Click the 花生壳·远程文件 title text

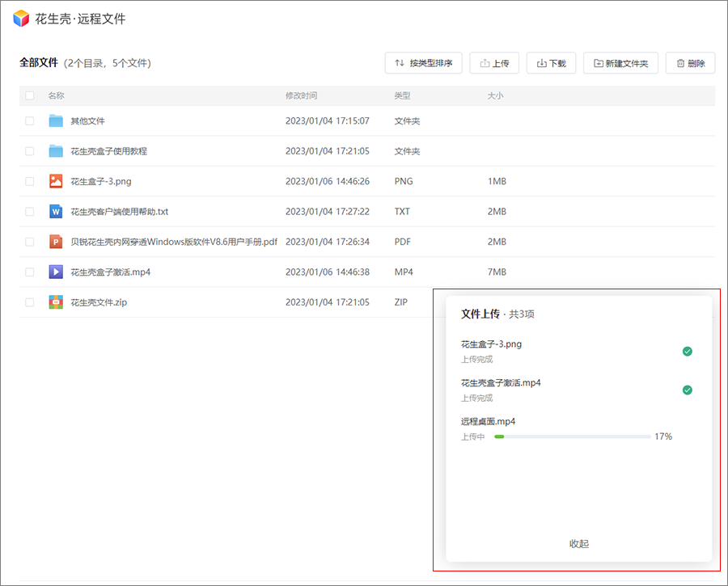[x=80, y=19]
